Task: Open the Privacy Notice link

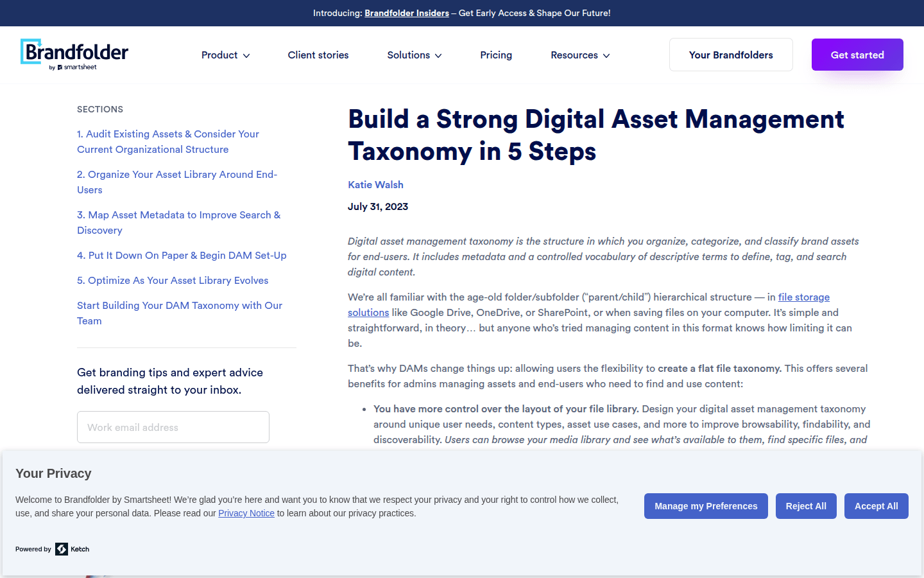Action: [246, 513]
